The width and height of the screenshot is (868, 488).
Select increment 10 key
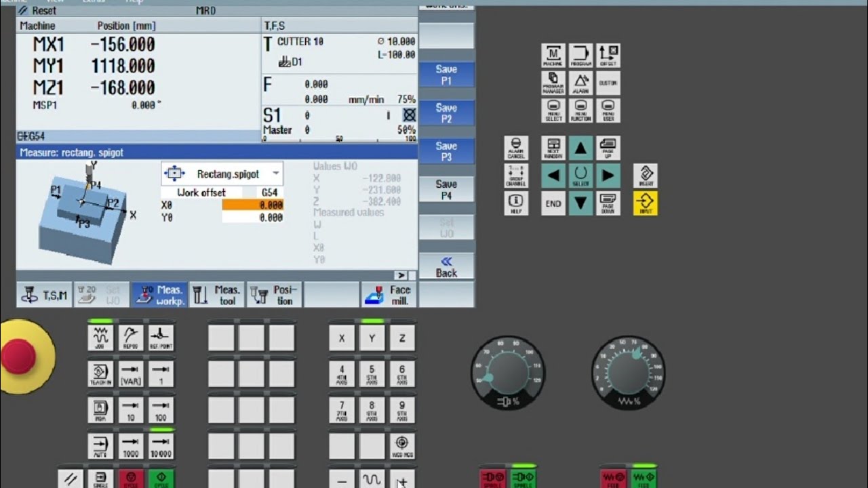(x=131, y=410)
